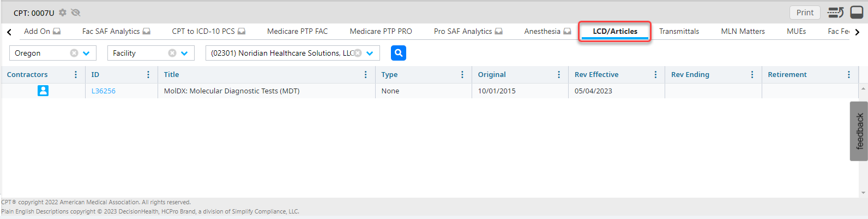Image resolution: width=868 pixels, height=219 pixels.
Task: Switch to the MLN Matters tab
Action: click(x=743, y=31)
